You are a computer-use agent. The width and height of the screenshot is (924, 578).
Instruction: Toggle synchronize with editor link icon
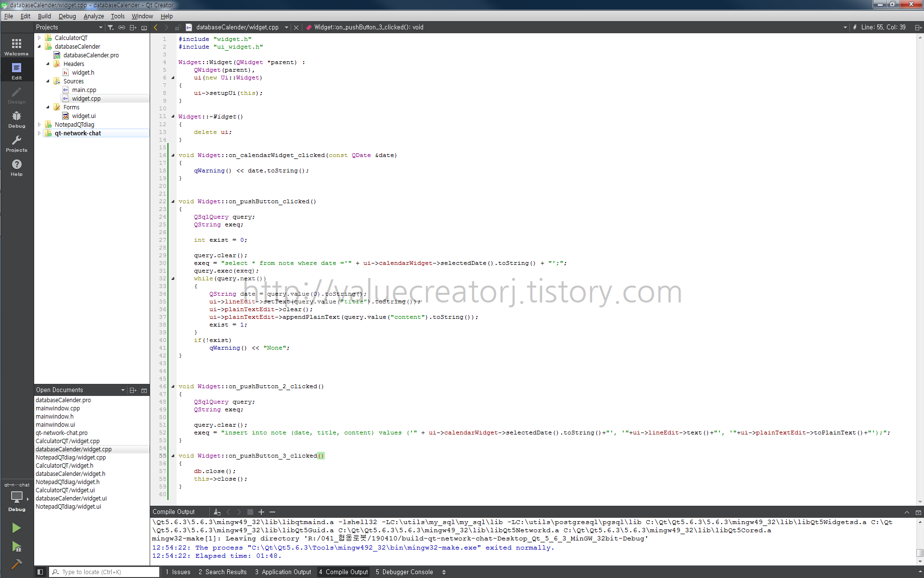point(122,27)
